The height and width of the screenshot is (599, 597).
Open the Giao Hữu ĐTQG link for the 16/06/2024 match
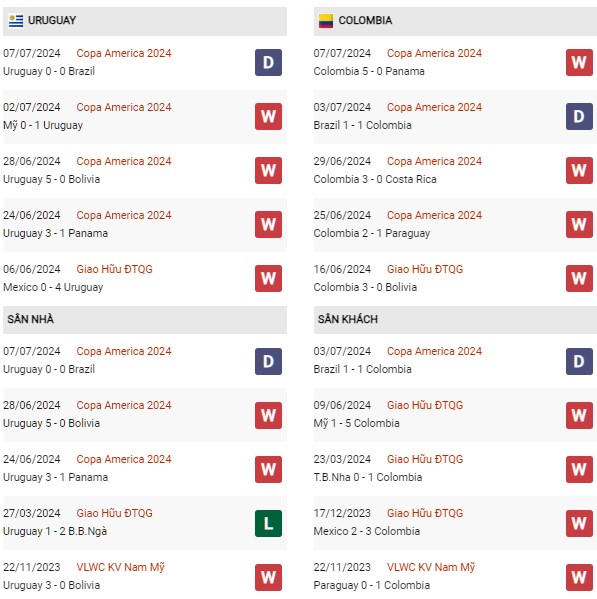(425, 269)
